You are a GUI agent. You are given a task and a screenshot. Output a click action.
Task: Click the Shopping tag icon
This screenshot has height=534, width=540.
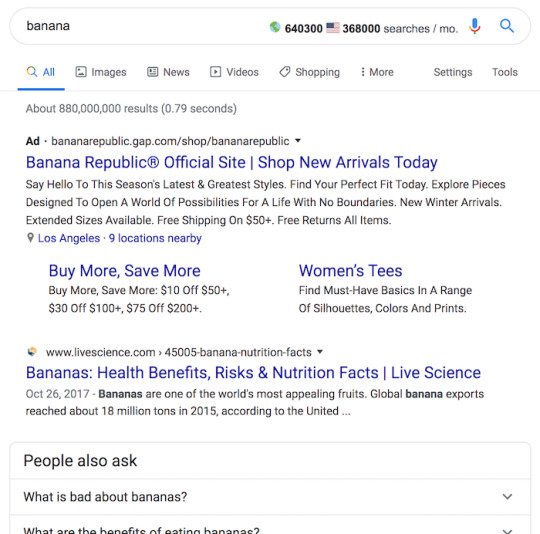[x=284, y=72]
